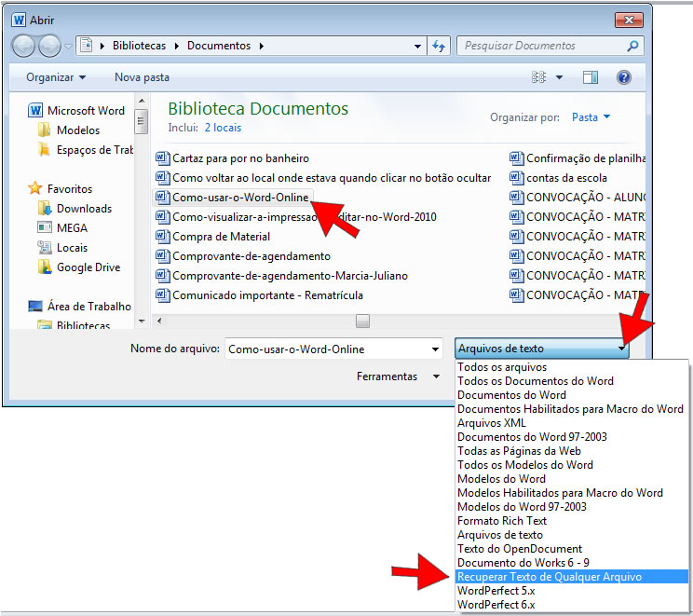The image size is (693, 616).
Task: Click the MEGA icon in Favoritos
Action: tap(44, 227)
